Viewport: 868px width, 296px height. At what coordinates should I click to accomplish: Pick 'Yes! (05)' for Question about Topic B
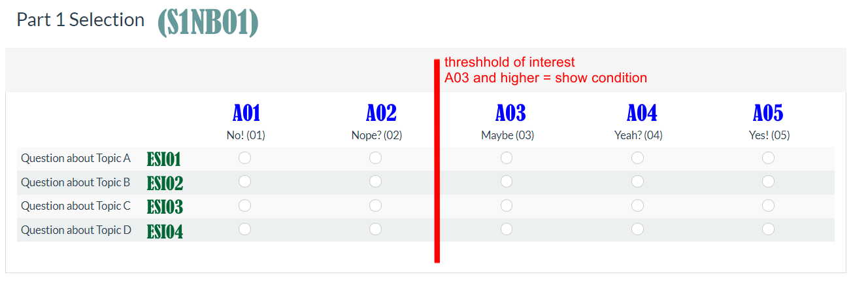(769, 182)
